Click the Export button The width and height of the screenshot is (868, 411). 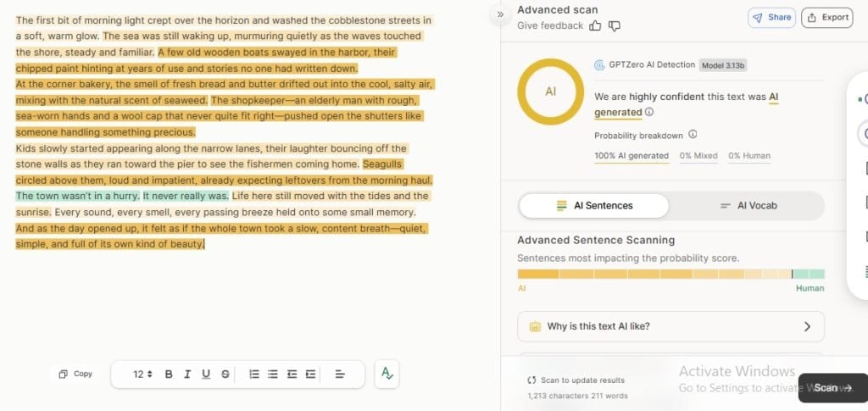[x=826, y=17]
